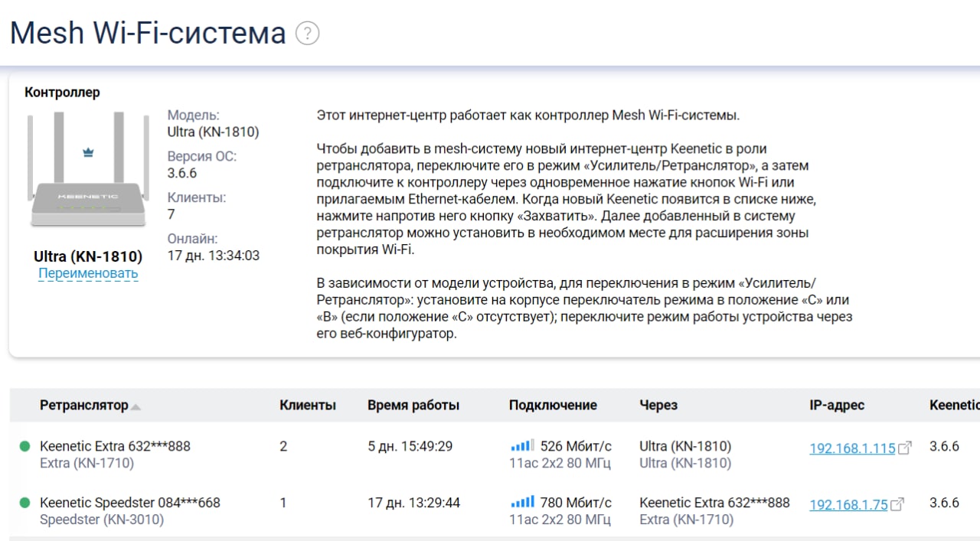The height and width of the screenshot is (541, 980).
Task: Click the uptime 5 дн. 15:49:29
Action: tap(410, 446)
